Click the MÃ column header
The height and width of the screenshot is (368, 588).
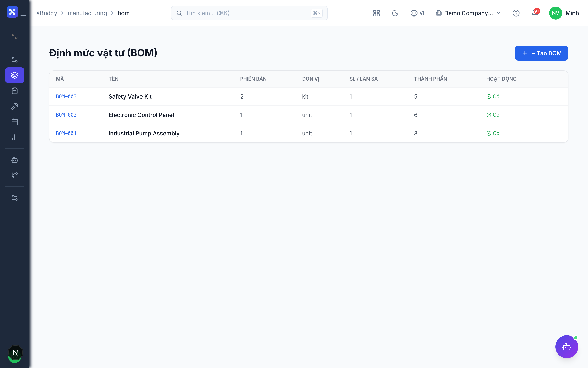pos(60,79)
